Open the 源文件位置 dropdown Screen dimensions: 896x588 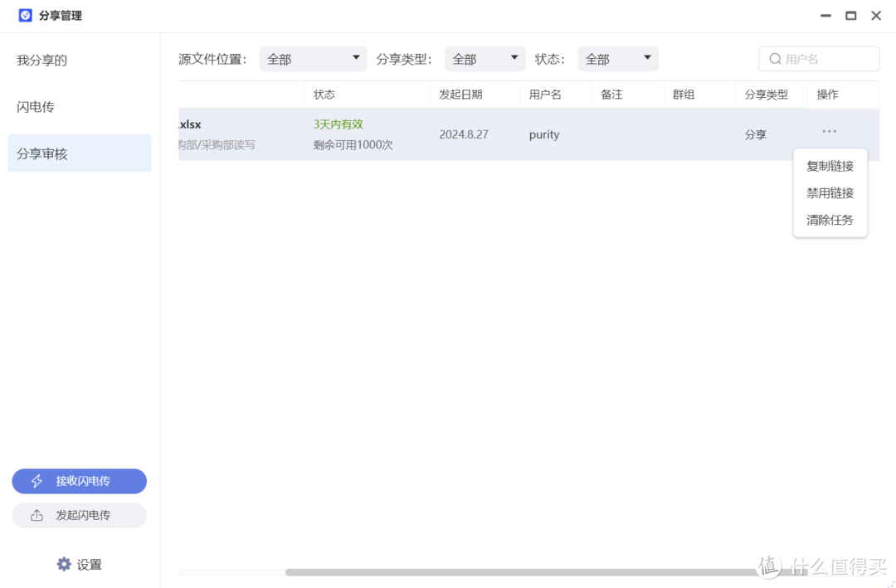coord(313,58)
